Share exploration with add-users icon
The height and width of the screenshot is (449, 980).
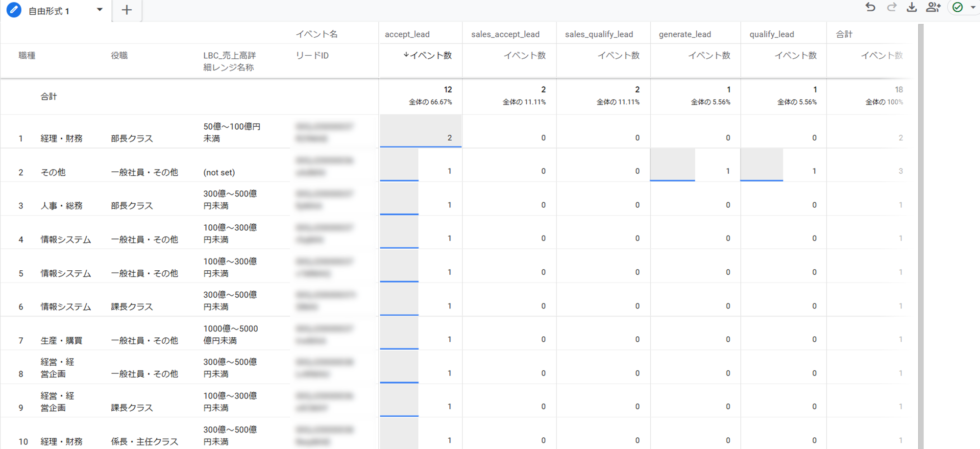pyautogui.click(x=933, y=7)
